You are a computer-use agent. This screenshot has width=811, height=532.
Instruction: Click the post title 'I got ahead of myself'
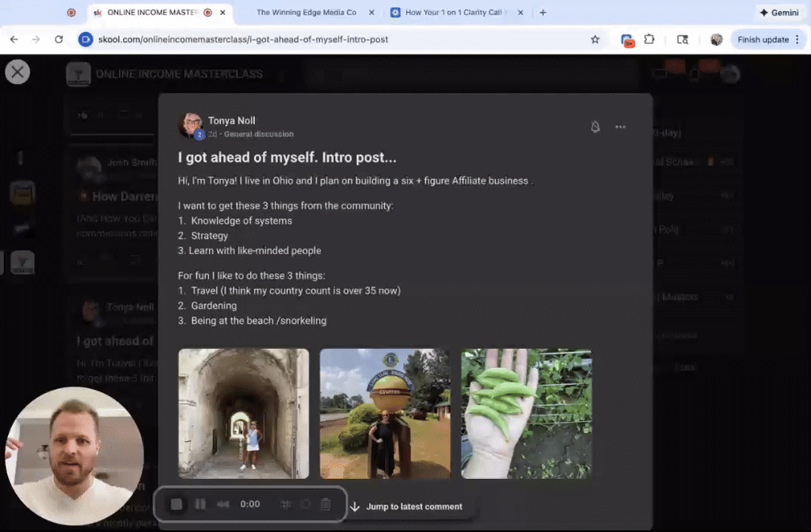click(287, 158)
